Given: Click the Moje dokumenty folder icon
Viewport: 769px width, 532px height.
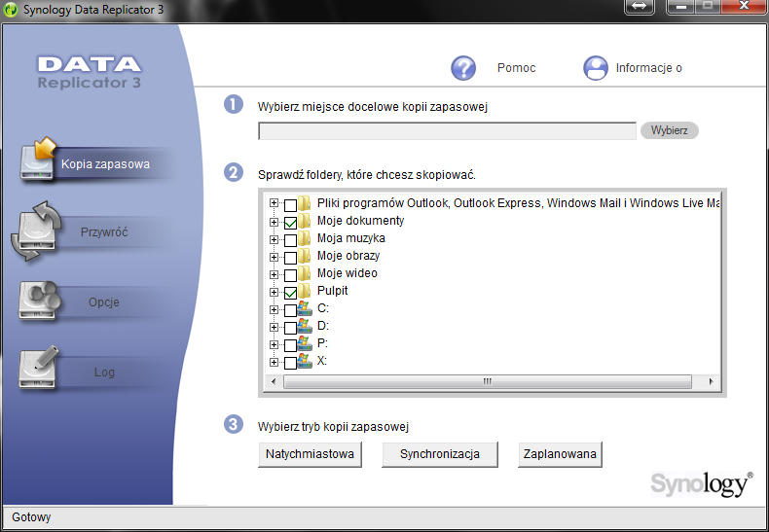Looking at the screenshot, I should tap(305, 221).
